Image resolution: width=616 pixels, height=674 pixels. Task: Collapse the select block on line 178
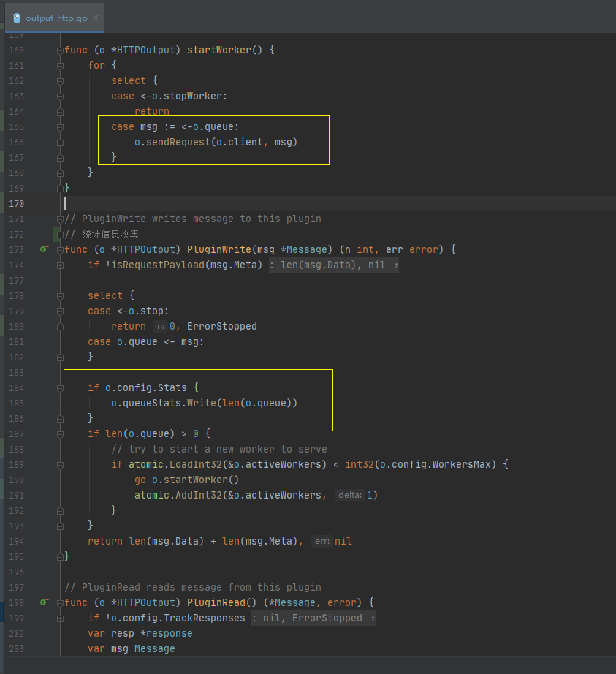[60, 296]
